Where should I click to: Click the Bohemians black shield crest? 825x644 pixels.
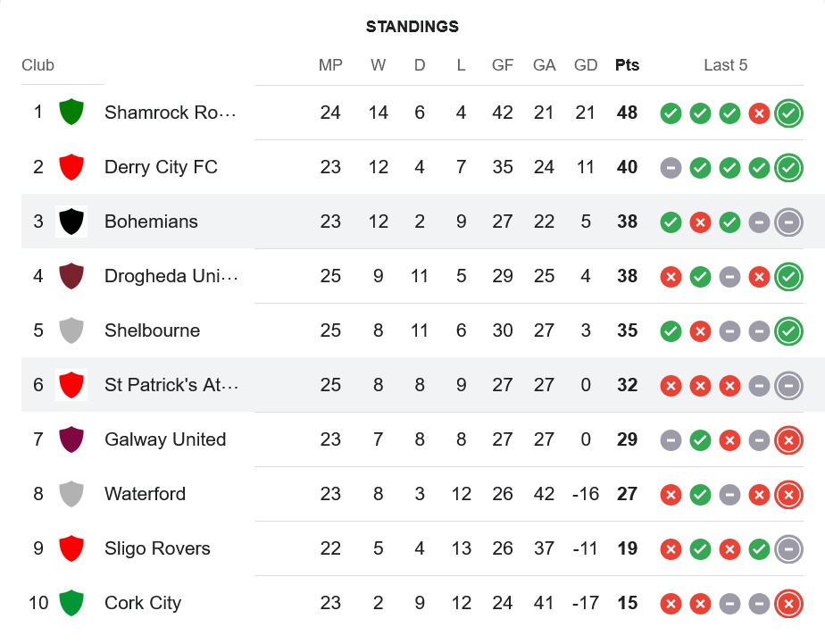(71, 222)
